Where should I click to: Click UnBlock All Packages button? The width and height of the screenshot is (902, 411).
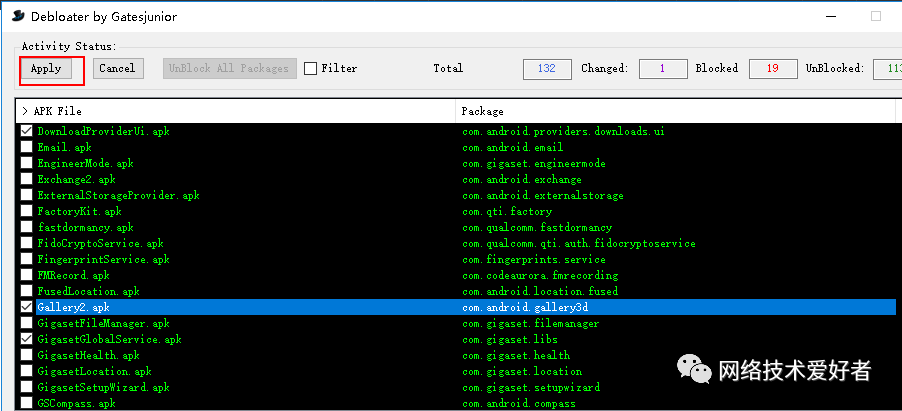[x=229, y=68]
